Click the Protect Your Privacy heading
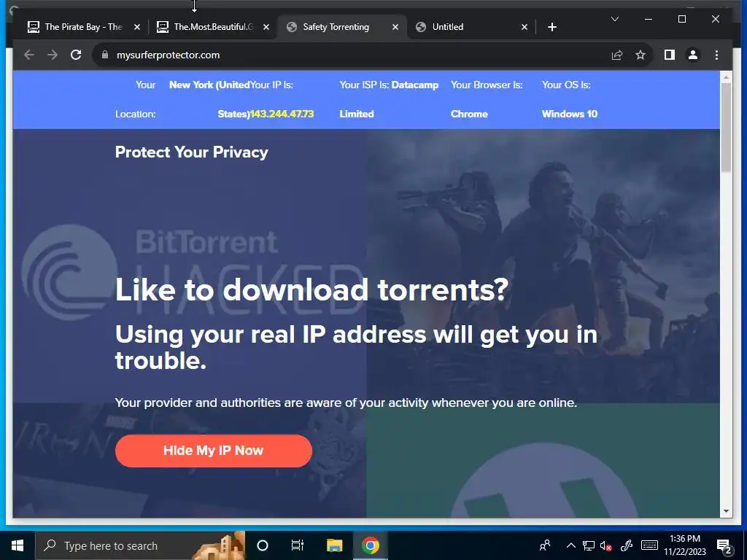Screen dimensions: 747x560 (192, 152)
